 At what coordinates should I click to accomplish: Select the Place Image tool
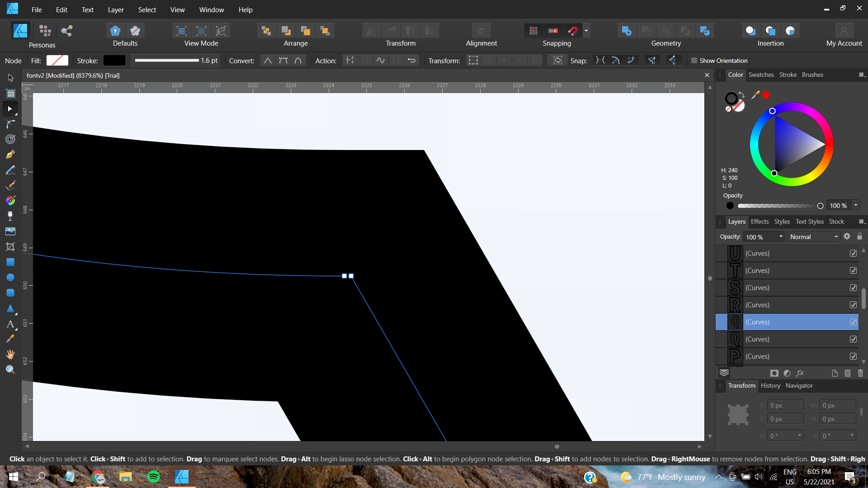pos(10,231)
